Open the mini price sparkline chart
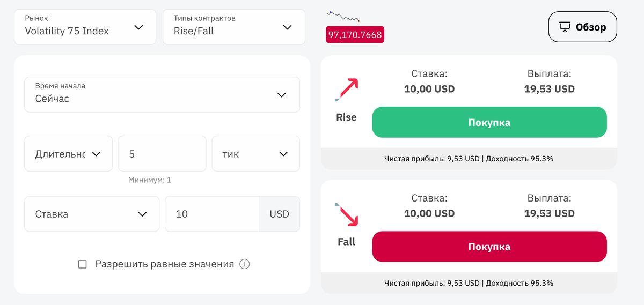The height and width of the screenshot is (305, 644). [343, 16]
